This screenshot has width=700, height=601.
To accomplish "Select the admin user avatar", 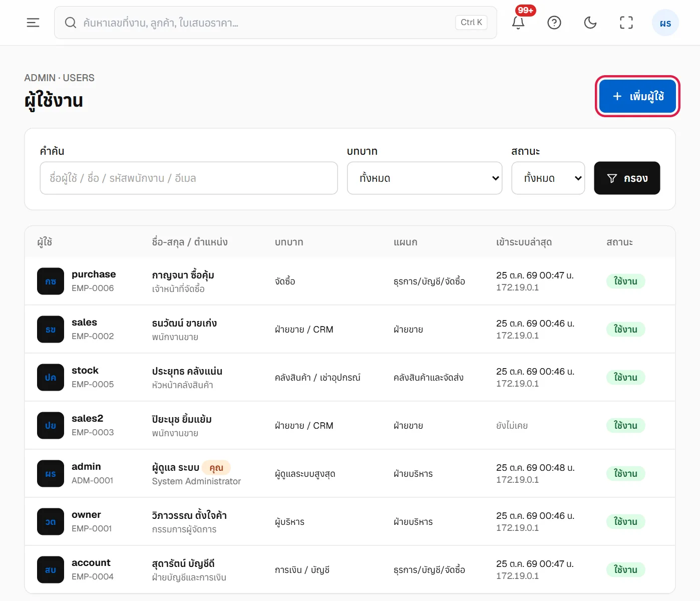I will point(51,474).
